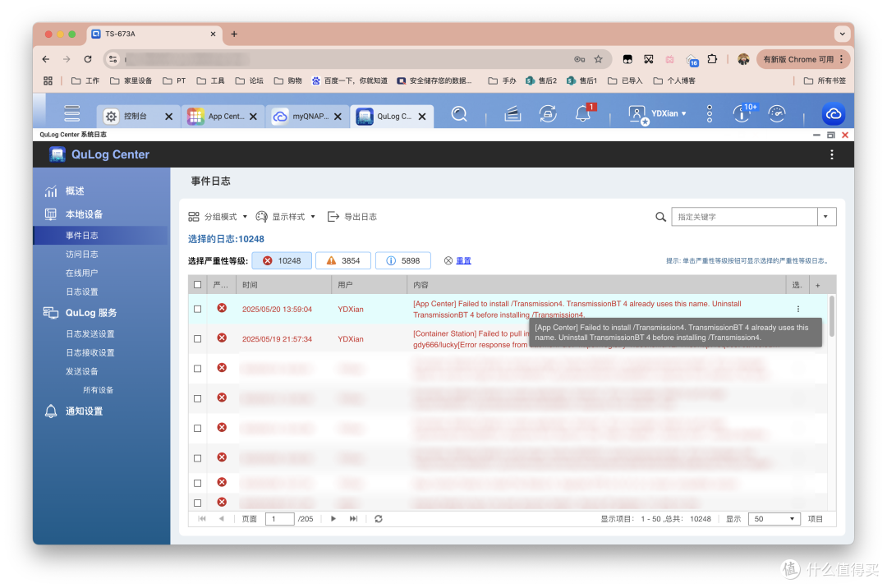887x588 pixels.
Task: Check the 2025/05/20 13:59:04 log row
Action: click(x=197, y=309)
